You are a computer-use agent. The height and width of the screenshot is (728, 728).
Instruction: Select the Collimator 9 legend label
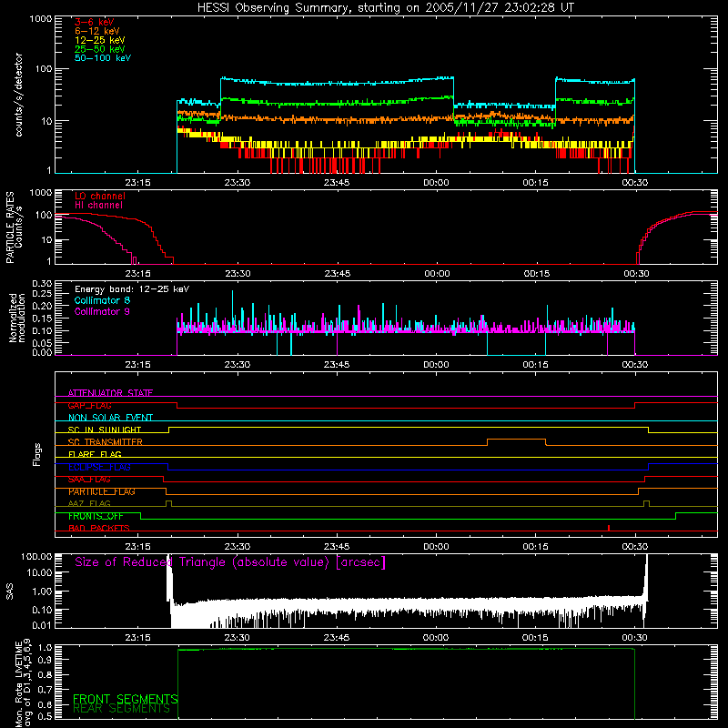point(102,311)
